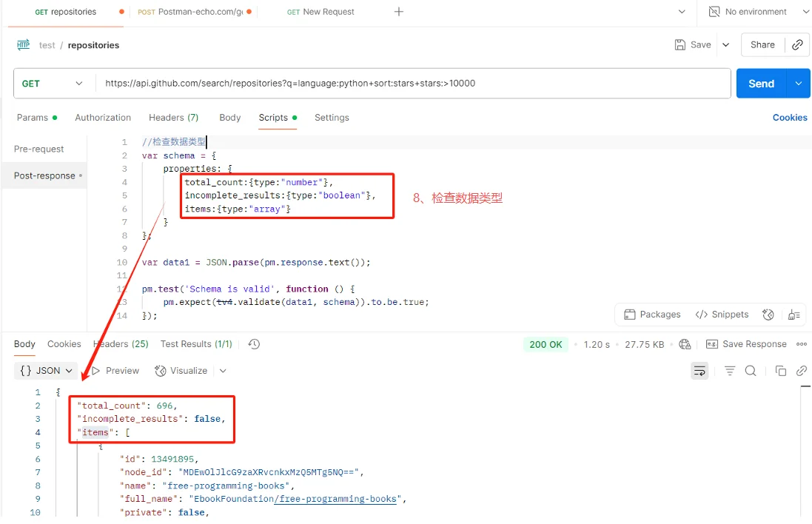Screen dimensions: 812x524
Task: Open the test collection breadcrumb
Action: 47,46
